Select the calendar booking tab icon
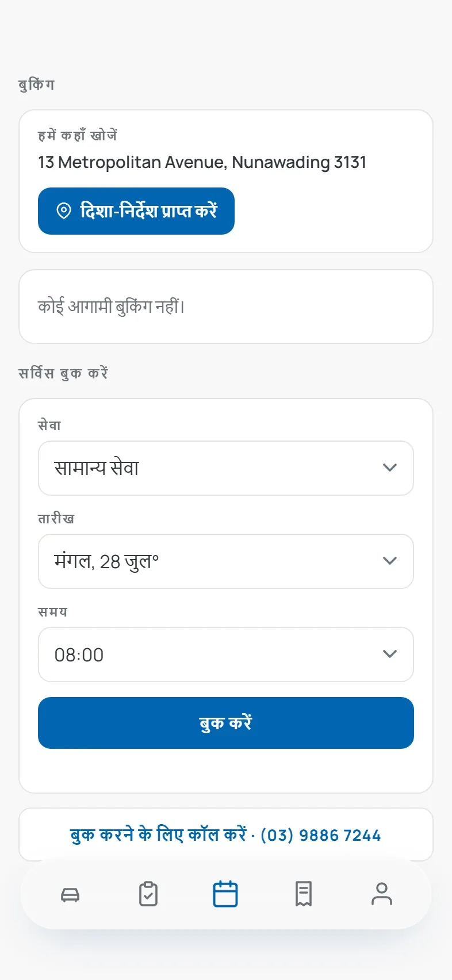The height and width of the screenshot is (980, 452). point(225,894)
